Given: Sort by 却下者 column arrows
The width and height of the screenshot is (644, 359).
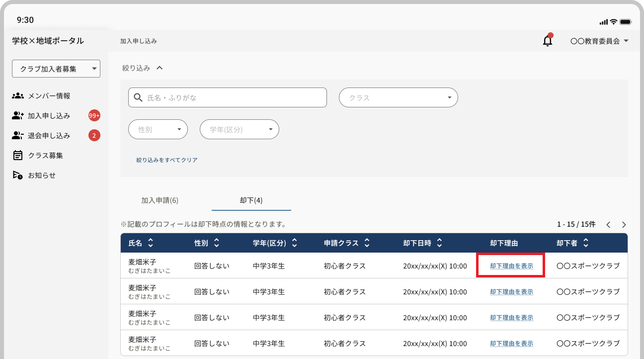Looking at the screenshot, I should pos(586,243).
